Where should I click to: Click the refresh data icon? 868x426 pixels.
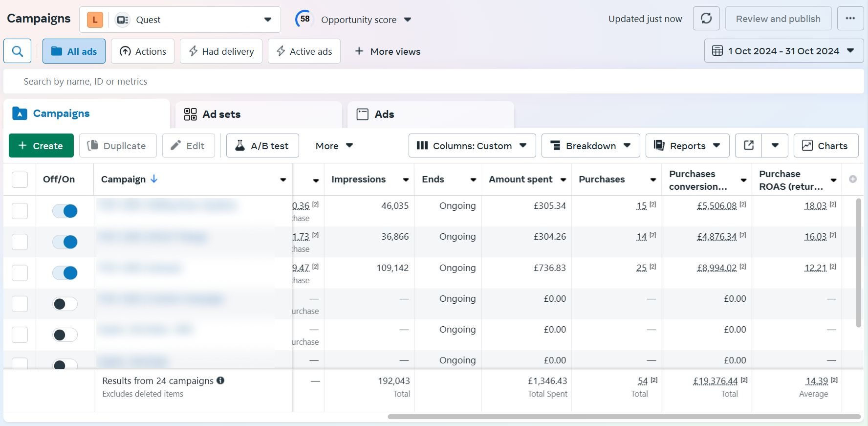pos(706,19)
